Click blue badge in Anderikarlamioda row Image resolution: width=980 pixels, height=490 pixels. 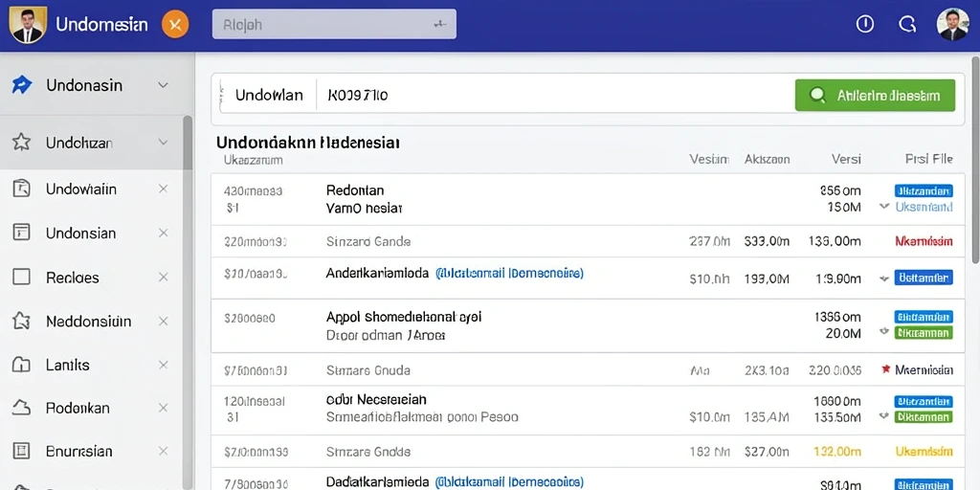coord(924,277)
